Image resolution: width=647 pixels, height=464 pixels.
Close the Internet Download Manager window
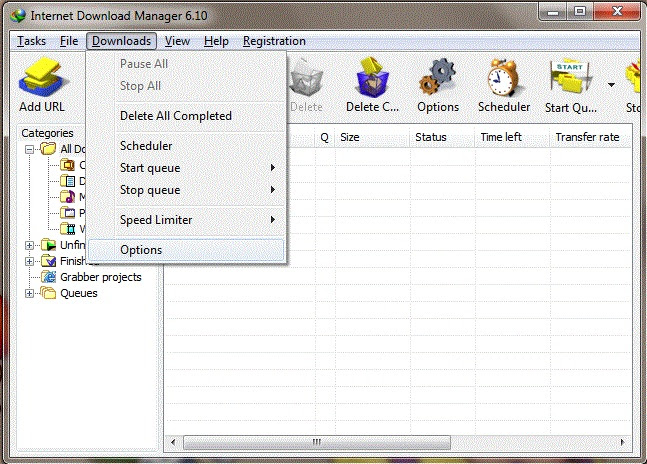(x=617, y=12)
